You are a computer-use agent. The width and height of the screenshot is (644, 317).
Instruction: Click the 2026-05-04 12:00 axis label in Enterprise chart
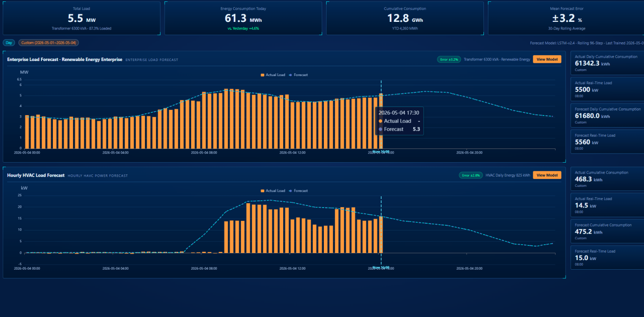[292, 153]
